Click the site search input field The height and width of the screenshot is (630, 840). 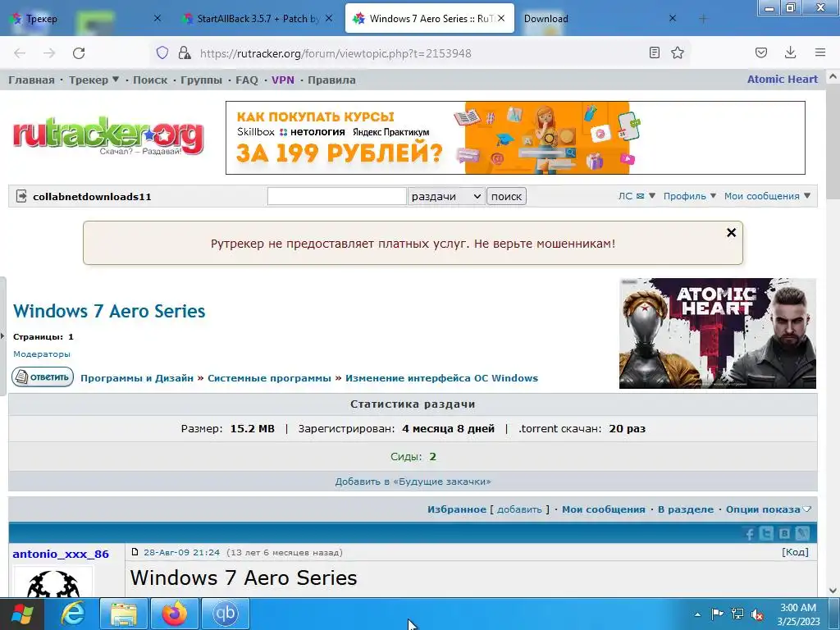click(337, 196)
